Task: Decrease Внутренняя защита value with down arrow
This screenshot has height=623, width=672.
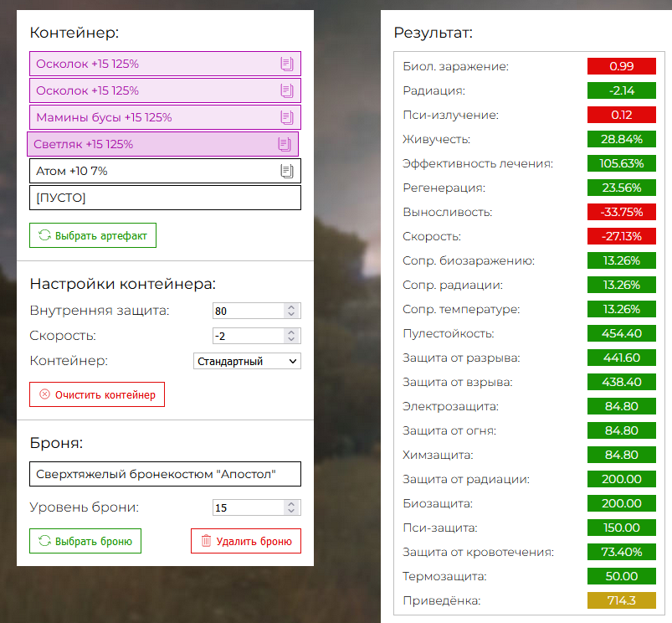Action: [x=291, y=314]
